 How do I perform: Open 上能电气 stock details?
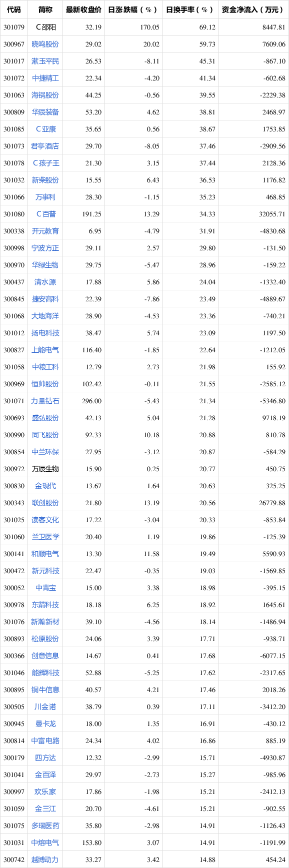click(45, 350)
